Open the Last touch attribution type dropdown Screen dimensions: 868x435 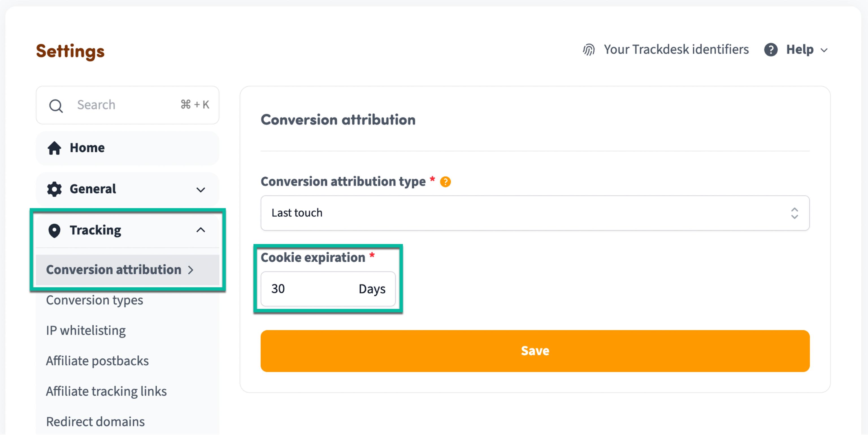pos(535,213)
